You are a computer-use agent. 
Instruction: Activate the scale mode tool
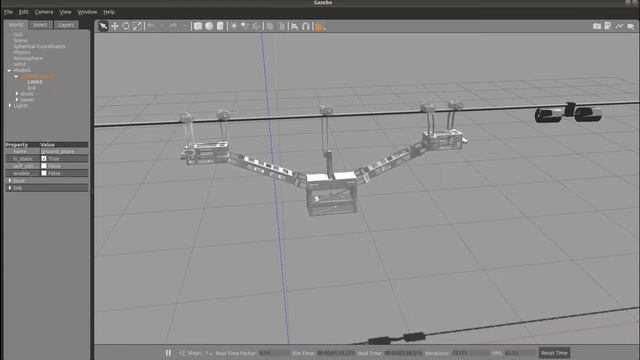(137, 26)
